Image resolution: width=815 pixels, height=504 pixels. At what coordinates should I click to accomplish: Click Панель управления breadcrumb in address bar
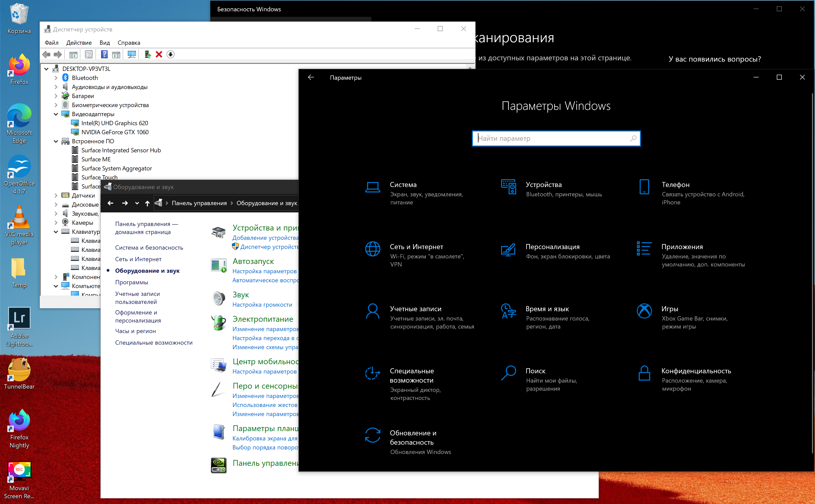199,203
